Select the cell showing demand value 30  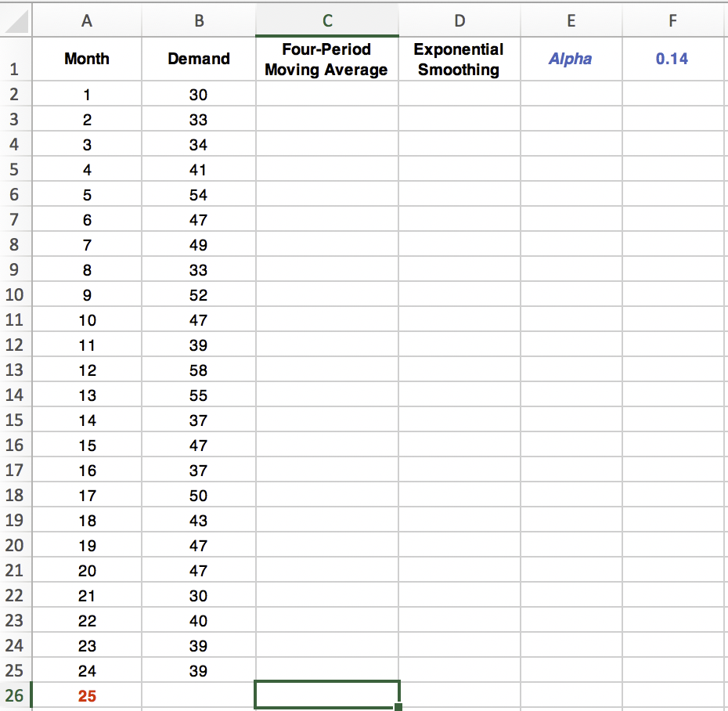pyautogui.click(x=198, y=95)
